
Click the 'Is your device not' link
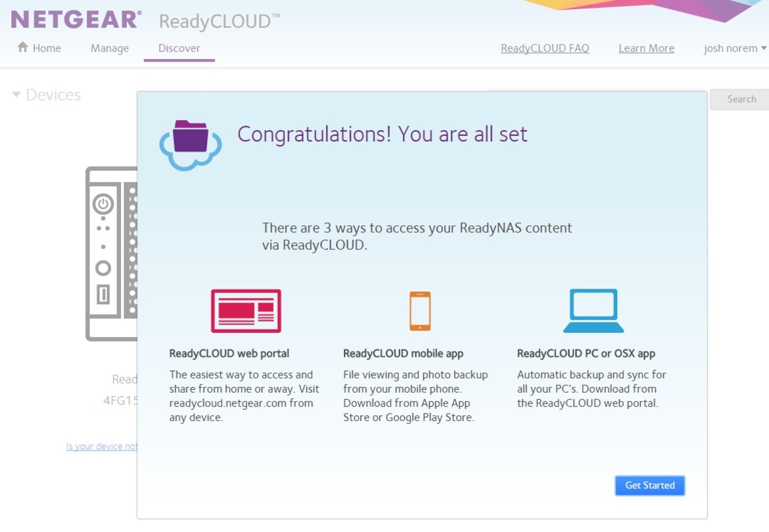101,446
